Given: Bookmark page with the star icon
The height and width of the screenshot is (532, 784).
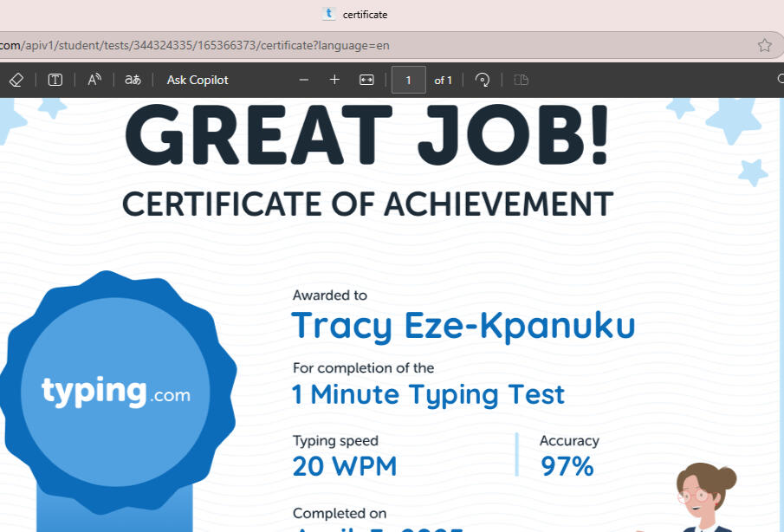Looking at the screenshot, I should coord(764,45).
